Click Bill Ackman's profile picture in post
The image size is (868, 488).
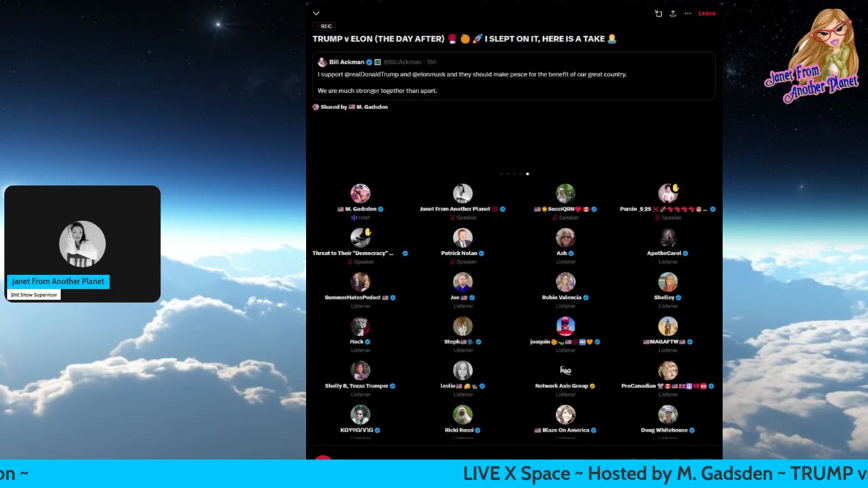(x=322, y=62)
